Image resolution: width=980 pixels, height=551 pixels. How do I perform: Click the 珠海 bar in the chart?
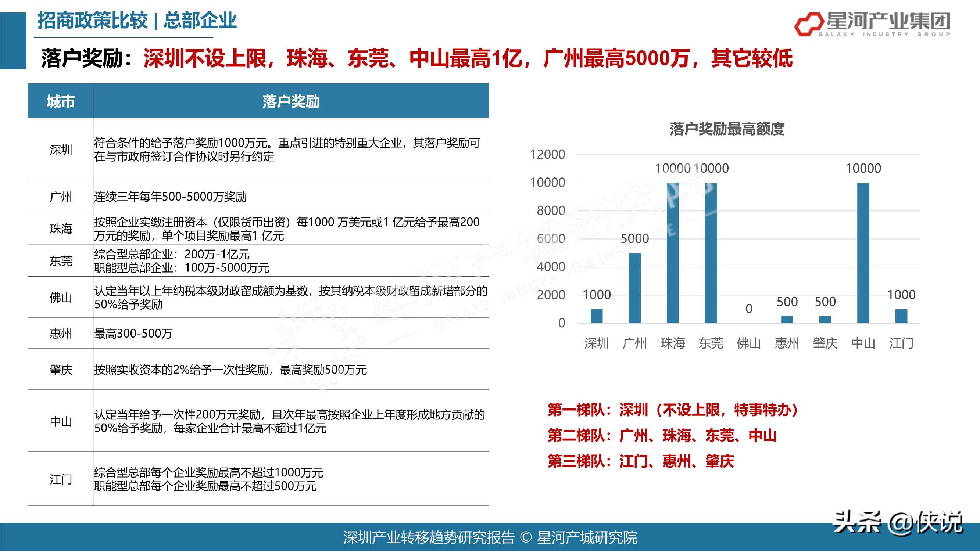[x=673, y=253]
